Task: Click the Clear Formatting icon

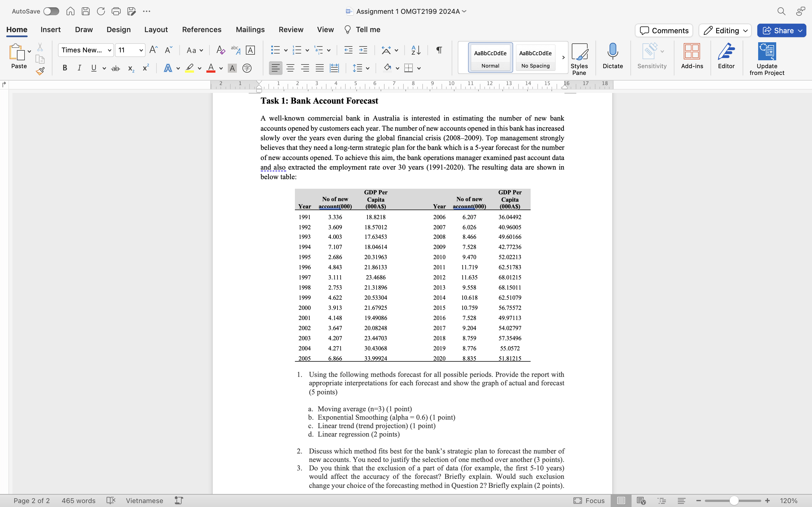Action: [220, 50]
